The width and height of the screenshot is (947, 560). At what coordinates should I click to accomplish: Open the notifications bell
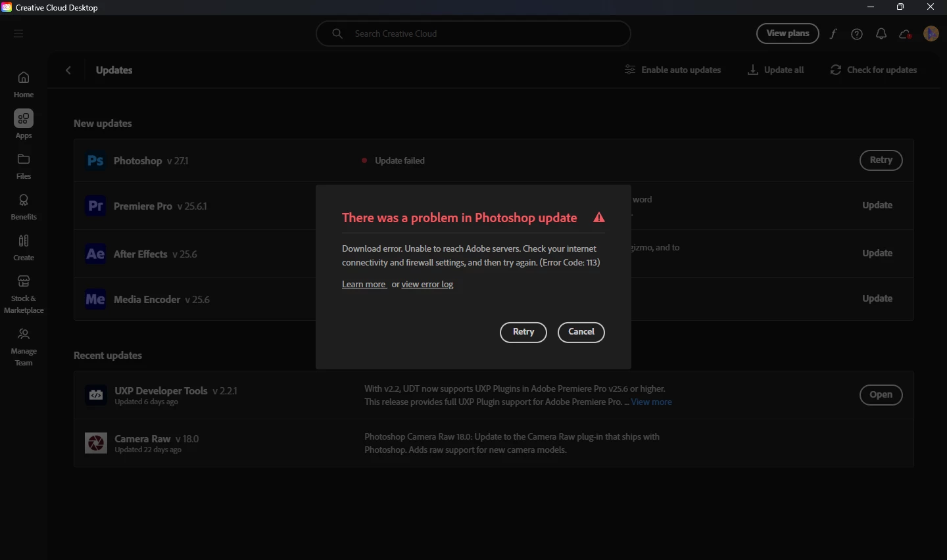click(x=881, y=34)
